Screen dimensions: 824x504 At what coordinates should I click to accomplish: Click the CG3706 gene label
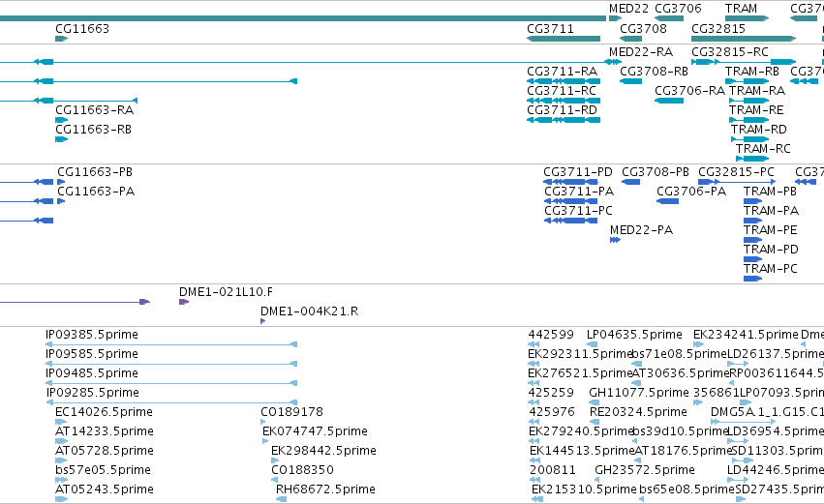[x=678, y=9]
